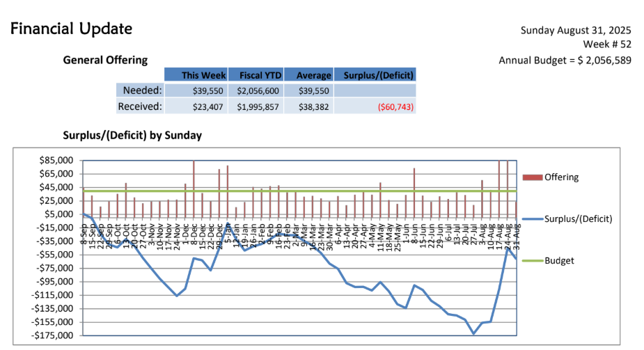Click the -$175,000 axis label
This screenshot has width=644, height=350.
tap(54, 335)
